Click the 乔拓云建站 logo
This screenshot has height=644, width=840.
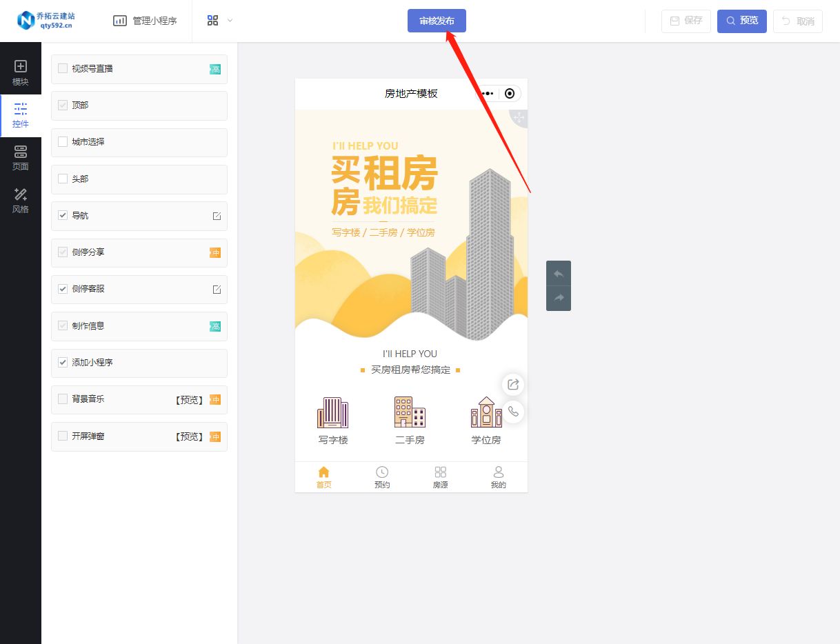(46, 20)
